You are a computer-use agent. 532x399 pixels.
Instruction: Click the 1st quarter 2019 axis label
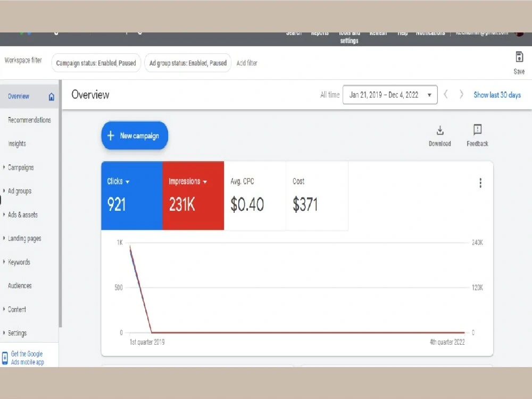(x=147, y=342)
